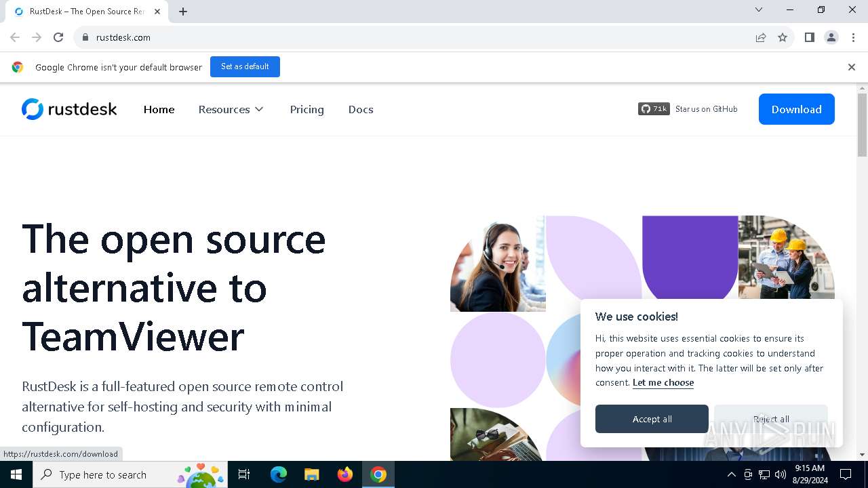This screenshot has width=868, height=488.
Task: Go back with browser back arrow
Action: pyautogui.click(x=15, y=37)
